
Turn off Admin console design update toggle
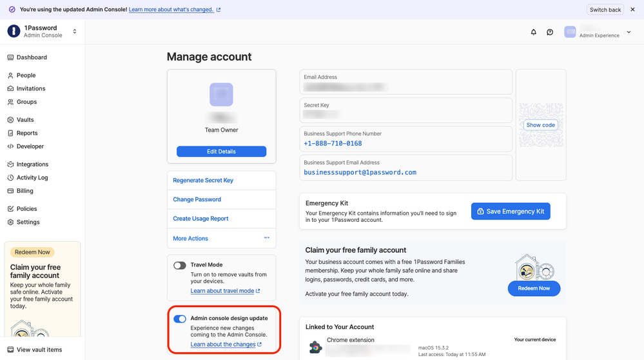pos(180,319)
